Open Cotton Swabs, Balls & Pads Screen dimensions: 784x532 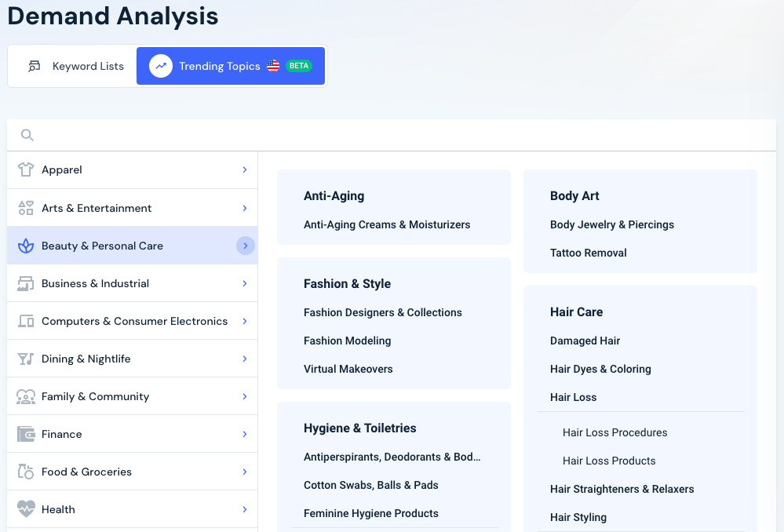pos(370,486)
